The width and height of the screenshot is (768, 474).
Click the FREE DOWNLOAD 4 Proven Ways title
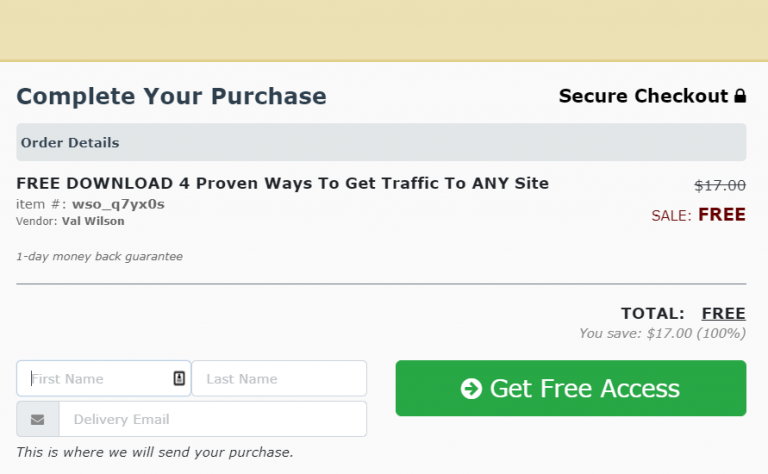tap(282, 183)
